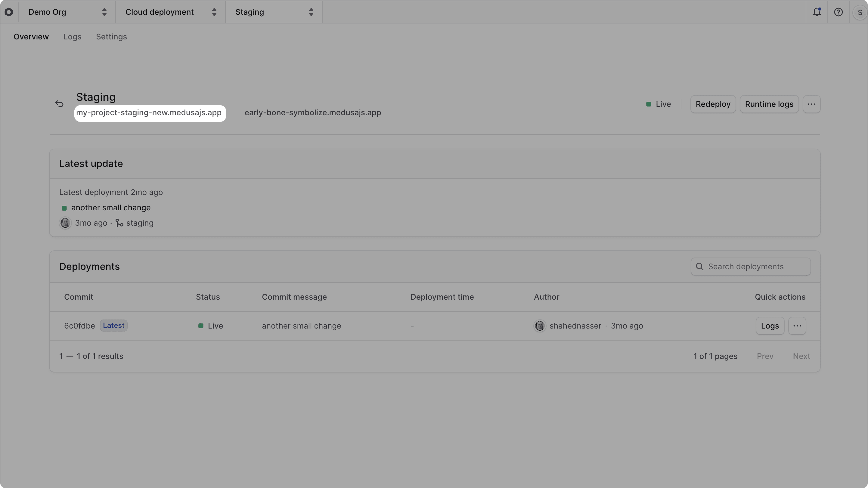The image size is (868, 488).
Task: Open the overflow menu beside Runtime logs
Action: point(812,104)
